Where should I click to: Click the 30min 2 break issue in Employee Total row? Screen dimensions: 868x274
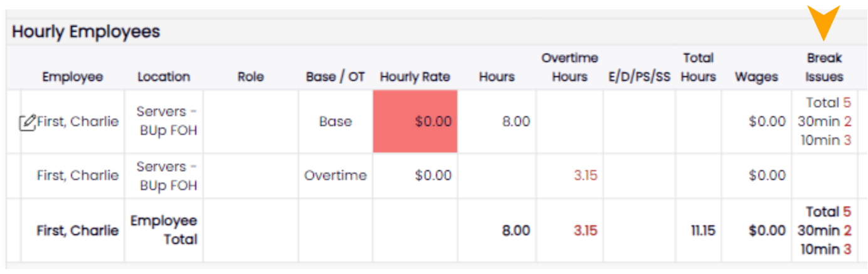tap(824, 231)
